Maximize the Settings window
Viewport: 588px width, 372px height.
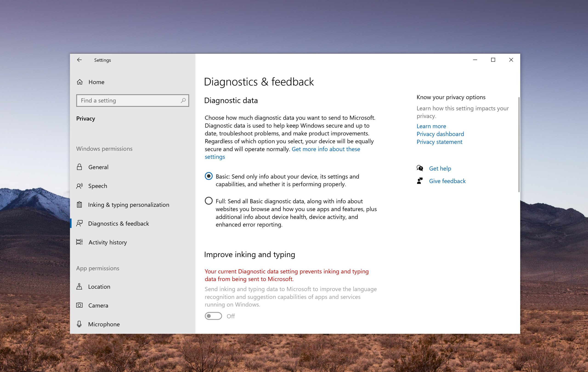click(493, 60)
